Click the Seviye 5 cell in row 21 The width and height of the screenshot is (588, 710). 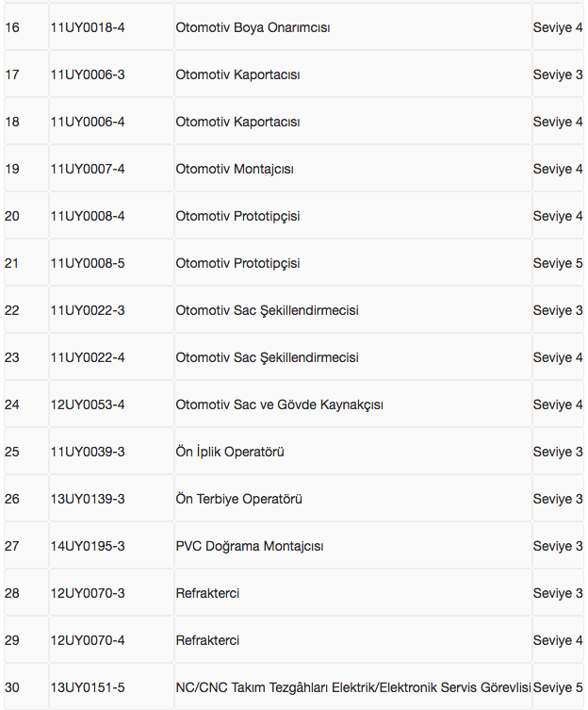click(x=558, y=263)
